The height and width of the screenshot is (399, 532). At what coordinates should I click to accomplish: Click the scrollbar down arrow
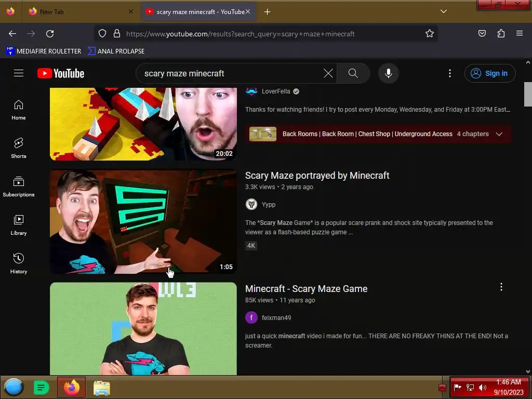[x=528, y=371]
